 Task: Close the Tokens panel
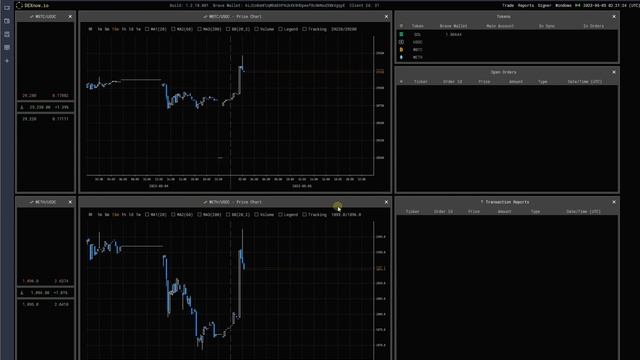tap(614, 17)
